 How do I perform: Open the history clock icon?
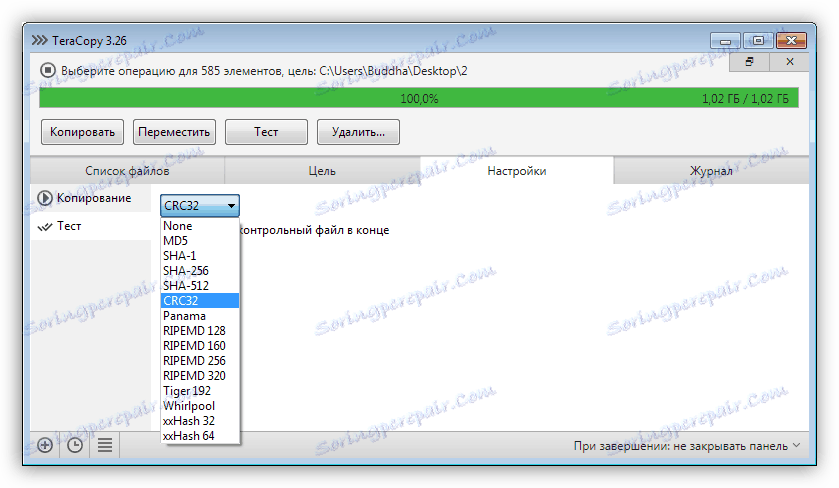(x=75, y=445)
